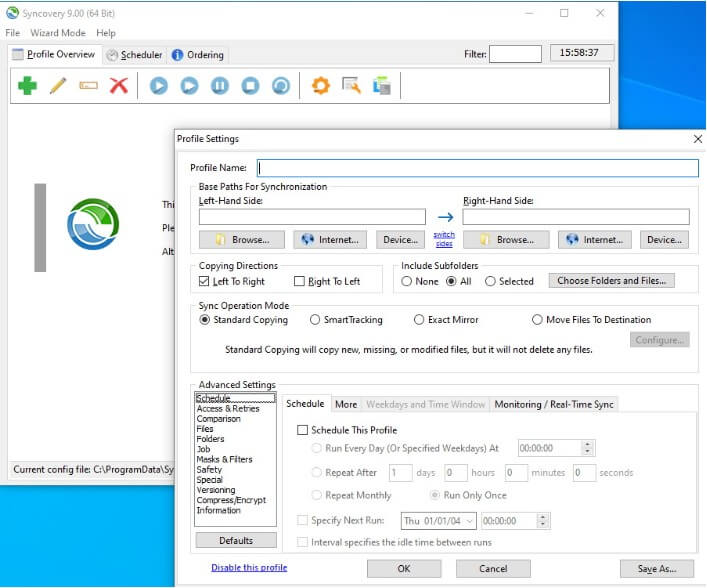
Task: Select Versioning in settings list
Action: click(x=216, y=490)
